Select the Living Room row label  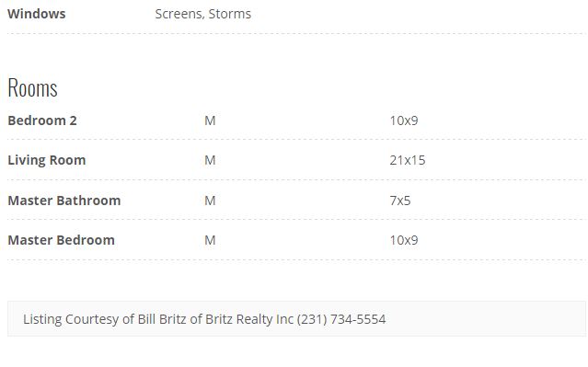(47, 160)
